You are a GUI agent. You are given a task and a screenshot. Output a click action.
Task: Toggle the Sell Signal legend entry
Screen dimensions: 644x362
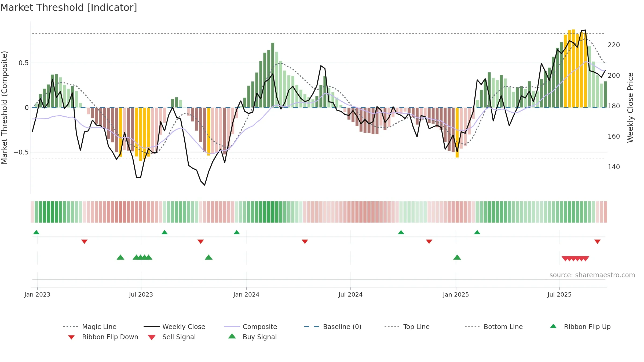(x=172, y=337)
